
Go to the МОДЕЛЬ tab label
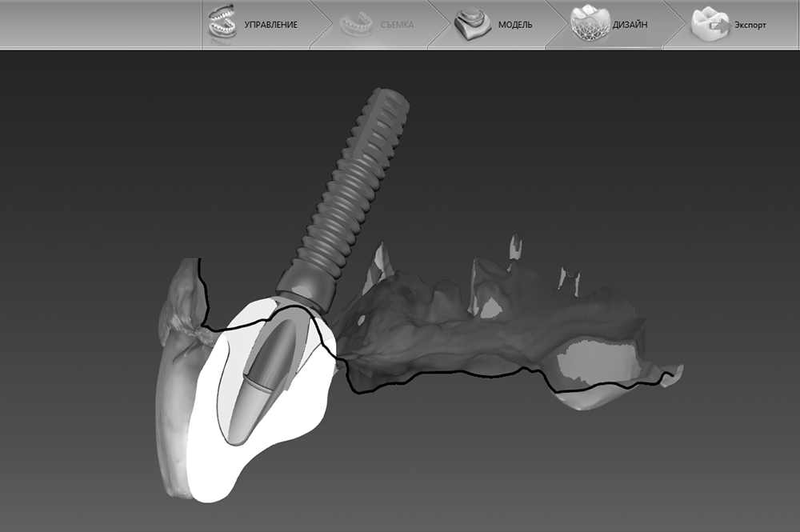[x=515, y=25]
